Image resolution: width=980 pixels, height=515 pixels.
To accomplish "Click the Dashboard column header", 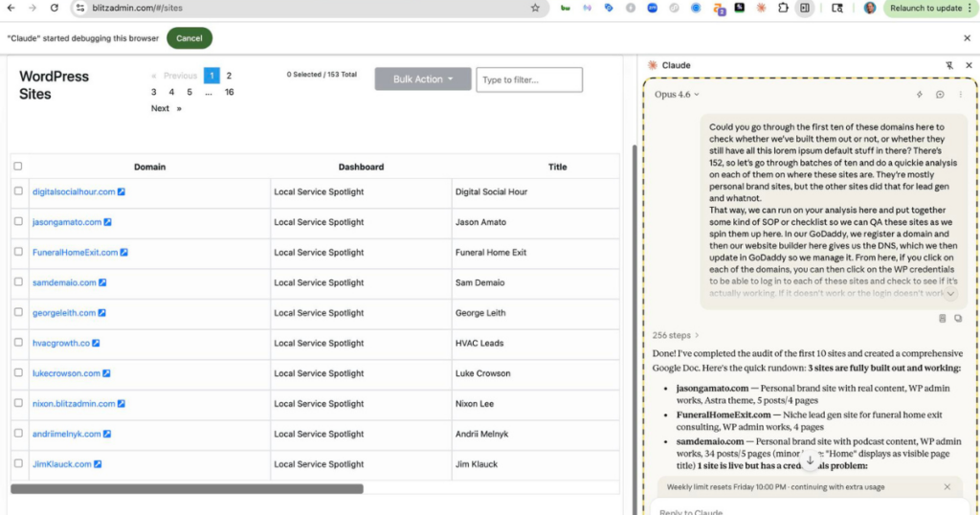I will (x=361, y=167).
